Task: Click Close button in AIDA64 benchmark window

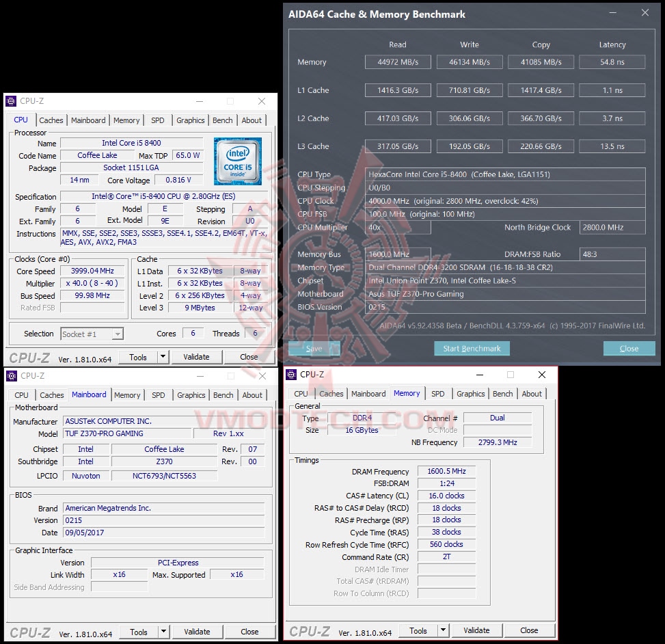Action: (629, 348)
